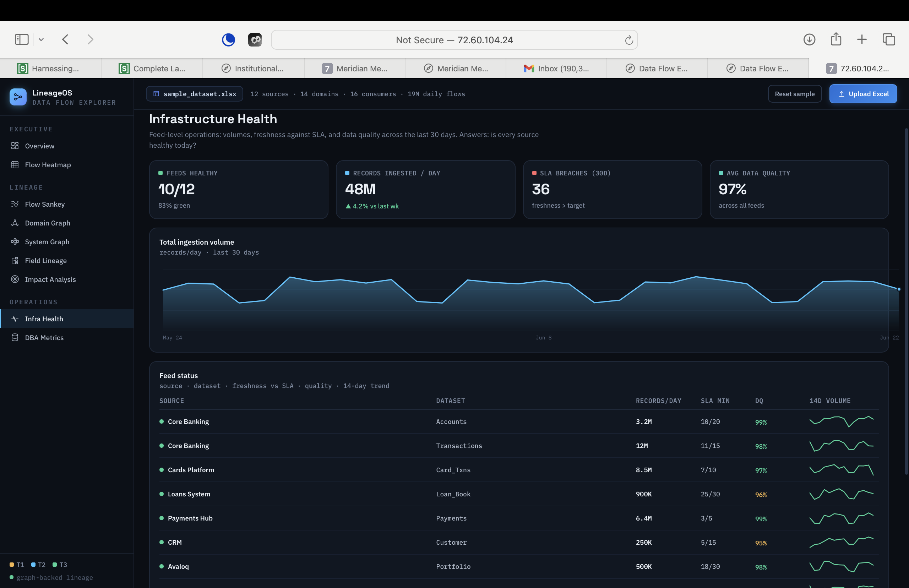The width and height of the screenshot is (909, 588).
Task: Expand the sidebar chevron dropdown
Action: [41, 39]
